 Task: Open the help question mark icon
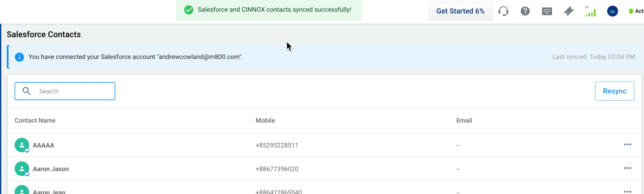click(x=525, y=11)
